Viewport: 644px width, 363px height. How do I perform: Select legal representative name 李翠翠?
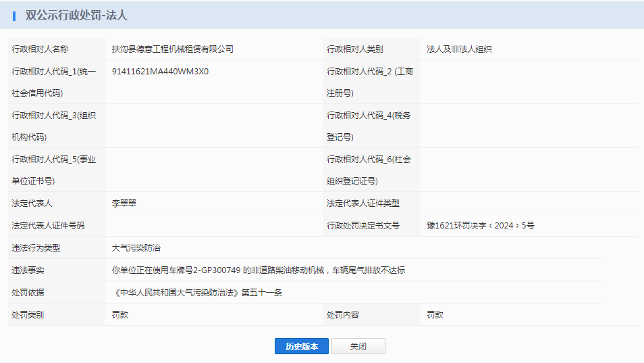[124, 203]
